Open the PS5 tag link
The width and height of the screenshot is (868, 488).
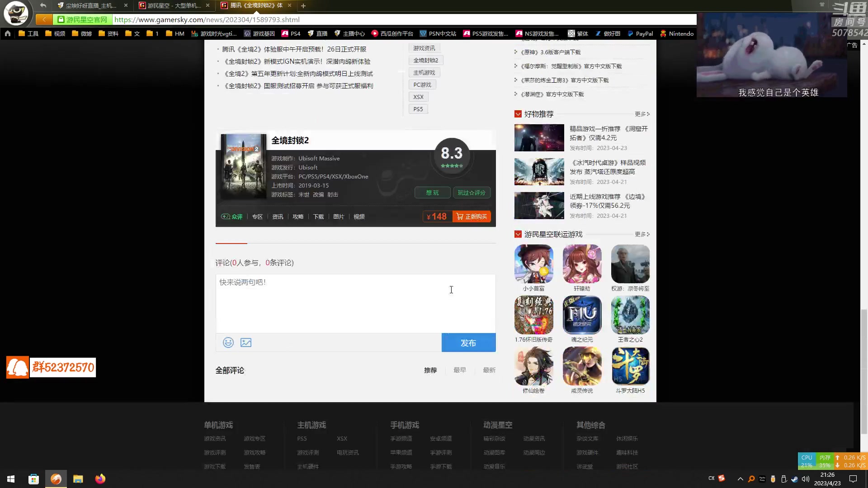click(418, 109)
